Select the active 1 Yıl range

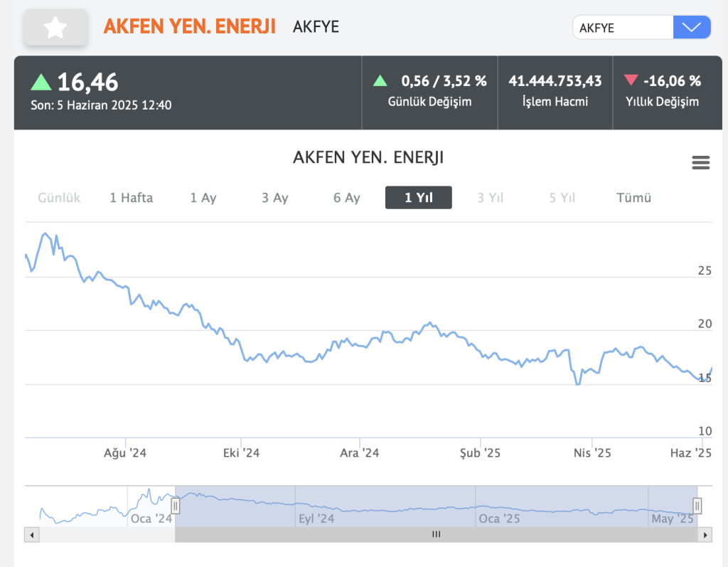[418, 198]
